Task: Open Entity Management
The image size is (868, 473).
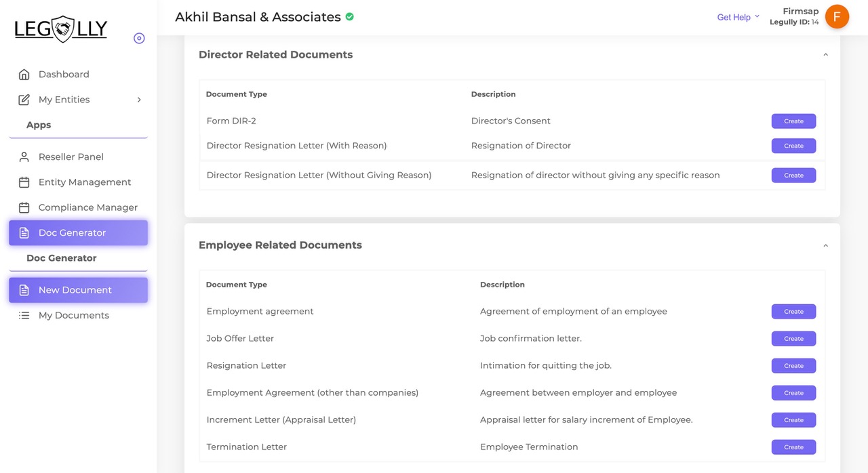Action: pyautogui.click(x=78, y=182)
